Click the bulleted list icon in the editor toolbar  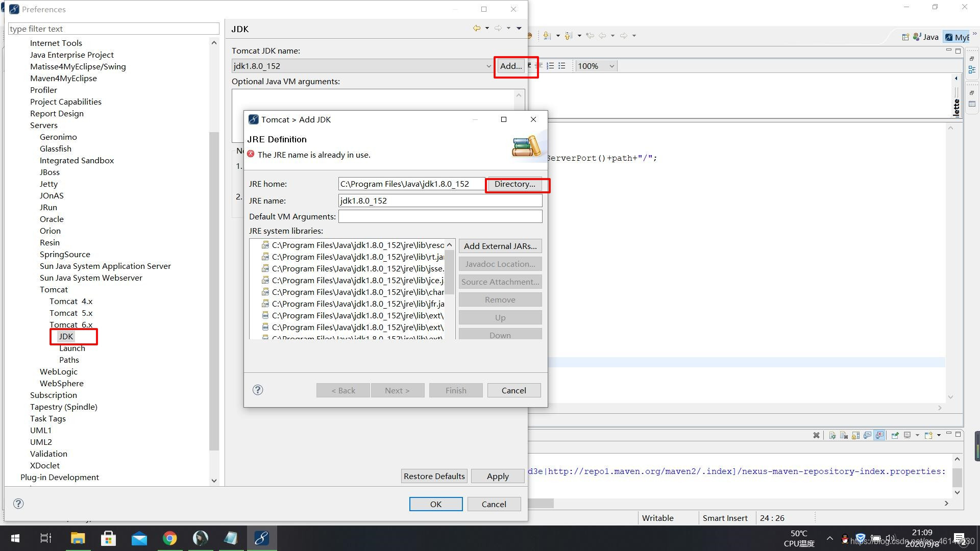(562, 66)
